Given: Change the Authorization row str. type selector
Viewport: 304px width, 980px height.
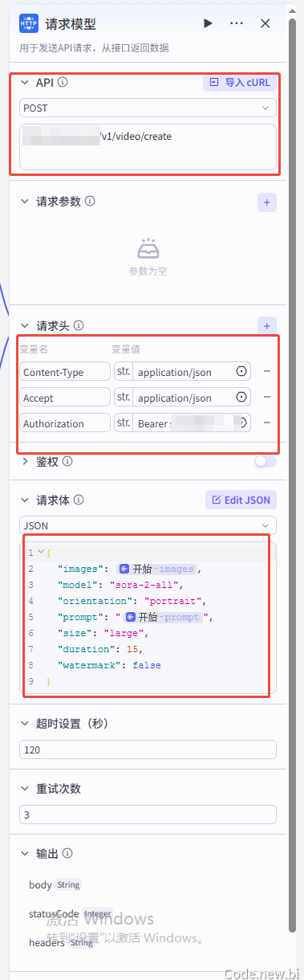Looking at the screenshot, I should (124, 423).
